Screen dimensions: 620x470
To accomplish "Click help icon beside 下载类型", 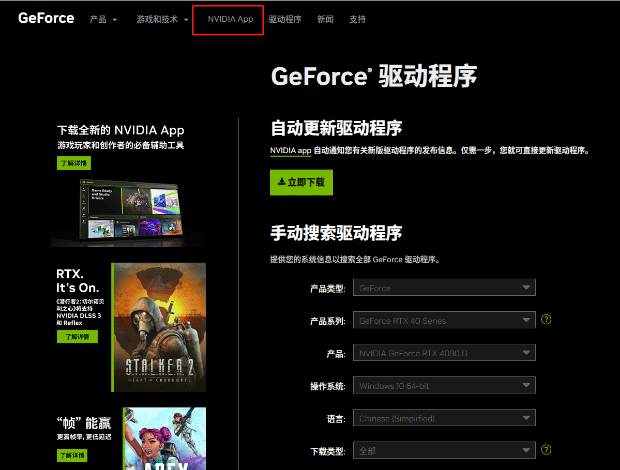I will (546, 450).
